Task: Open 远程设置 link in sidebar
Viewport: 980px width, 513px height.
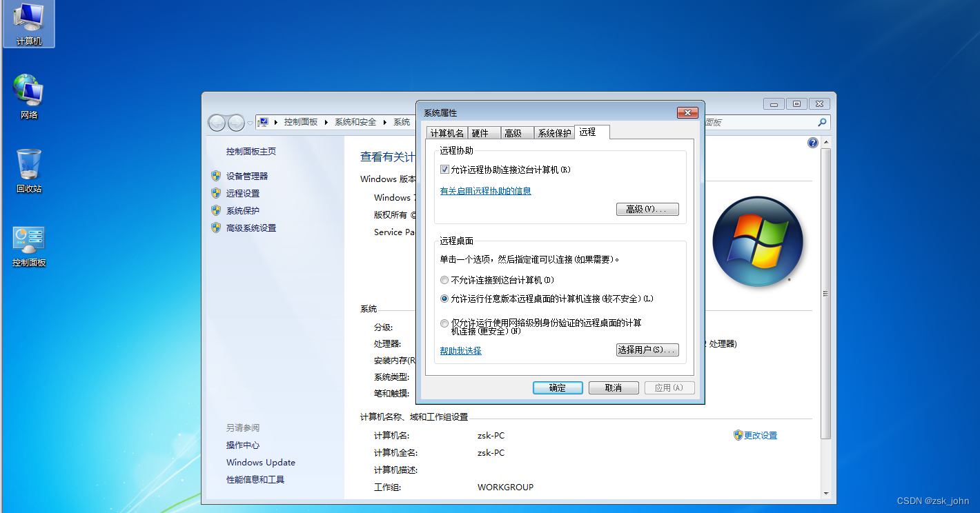Action: [x=243, y=193]
